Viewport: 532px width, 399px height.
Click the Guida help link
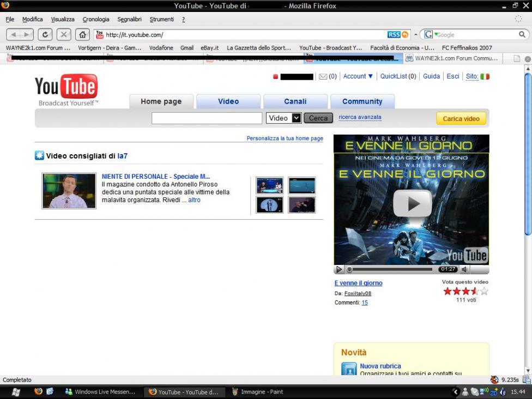(x=431, y=76)
